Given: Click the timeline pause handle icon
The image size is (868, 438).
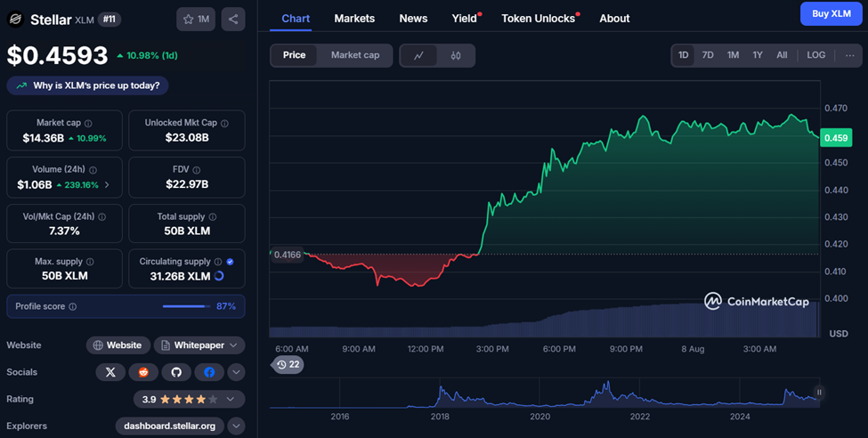Looking at the screenshot, I should 819,393.
